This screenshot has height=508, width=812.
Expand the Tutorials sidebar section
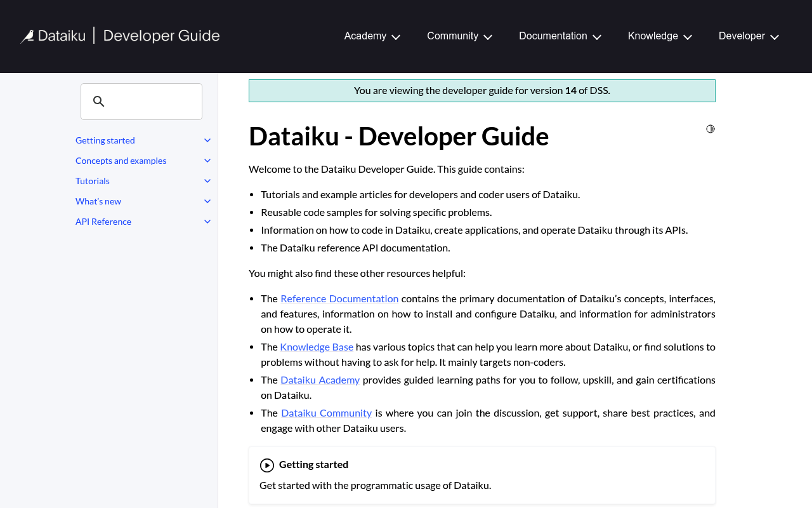click(207, 181)
